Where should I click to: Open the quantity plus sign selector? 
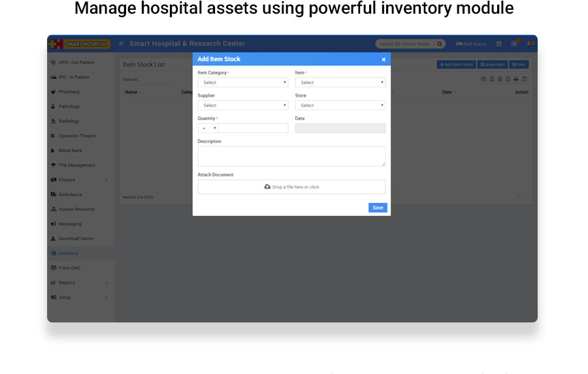pyautogui.click(x=208, y=129)
